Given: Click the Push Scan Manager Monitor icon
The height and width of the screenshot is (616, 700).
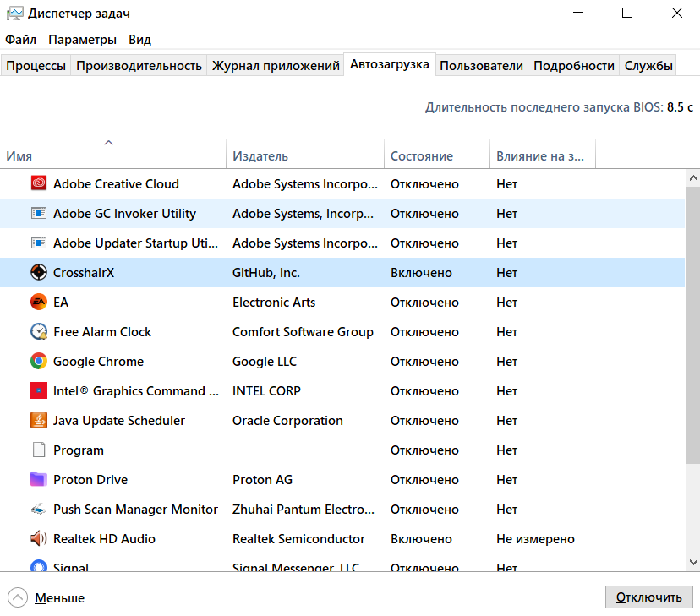Looking at the screenshot, I should (39, 509).
